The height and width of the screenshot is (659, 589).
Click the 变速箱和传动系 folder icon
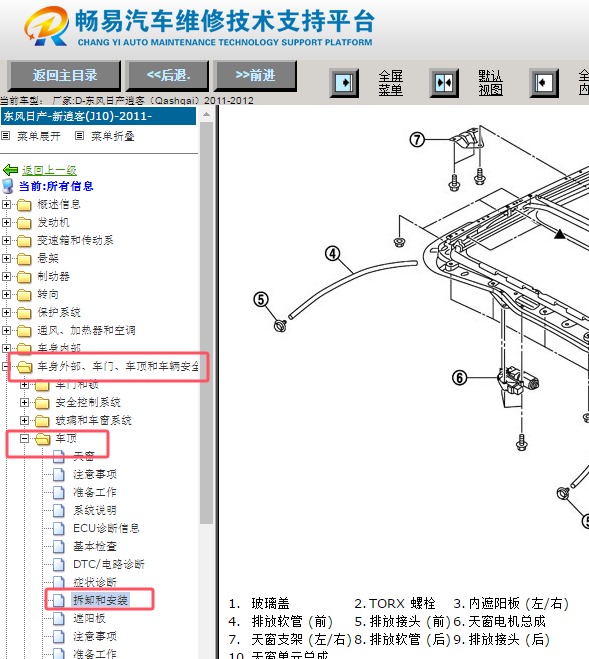pyautogui.click(x=24, y=241)
